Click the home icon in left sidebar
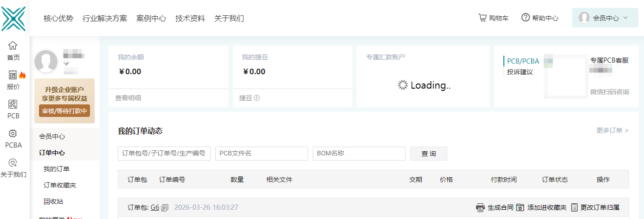 point(13,45)
